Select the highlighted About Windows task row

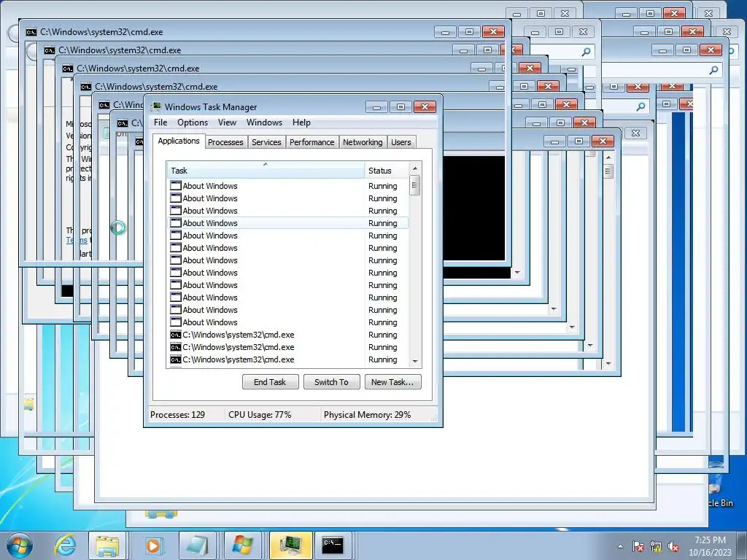pyautogui.click(x=287, y=223)
